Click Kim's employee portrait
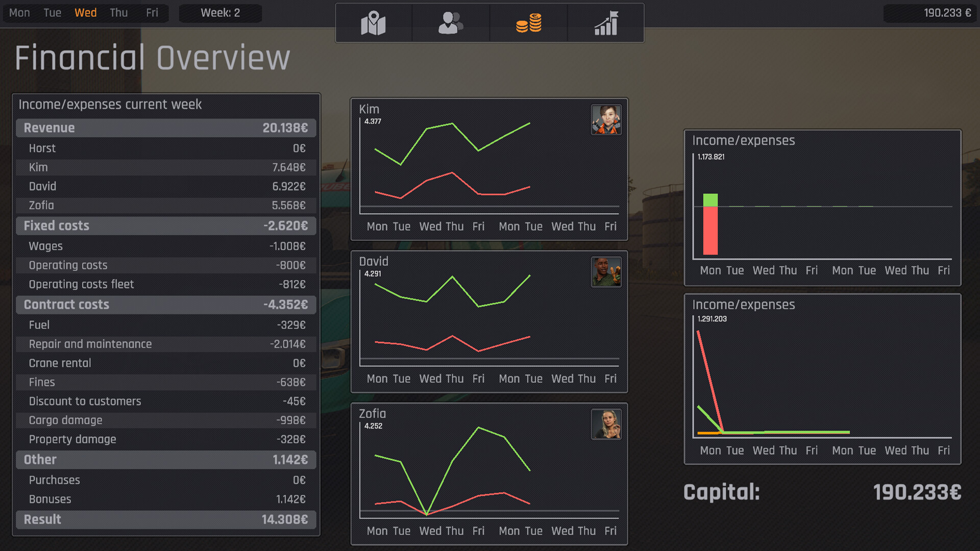 point(606,119)
